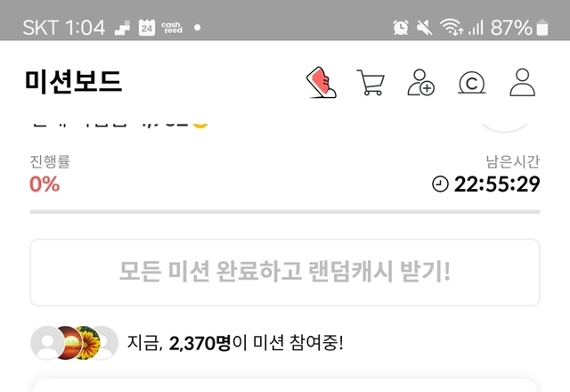The height and width of the screenshot is (392, 570).
Task: Tap the alarm clock status icon
Action: point(401,28)
